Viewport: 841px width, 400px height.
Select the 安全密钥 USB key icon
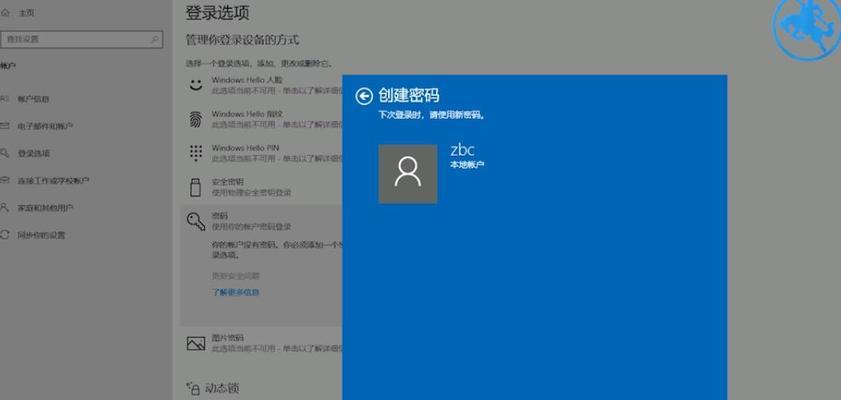pyautogui.click(x=196, y=187)
